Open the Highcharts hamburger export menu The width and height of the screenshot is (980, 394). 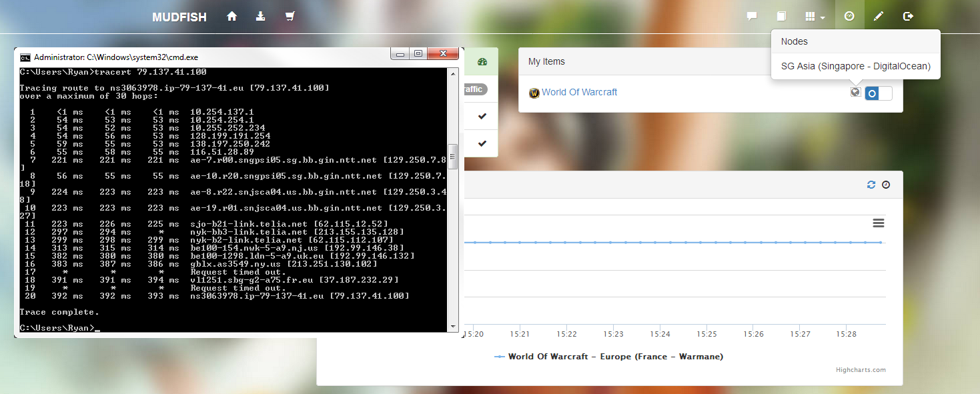click(x=879, y=223)
